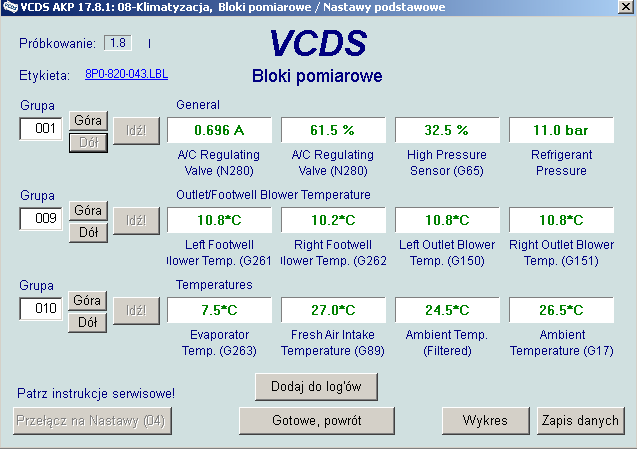637x449 pixels.
Task: Select the 24.5*C filtered ambient value
Action: (447, 310)
